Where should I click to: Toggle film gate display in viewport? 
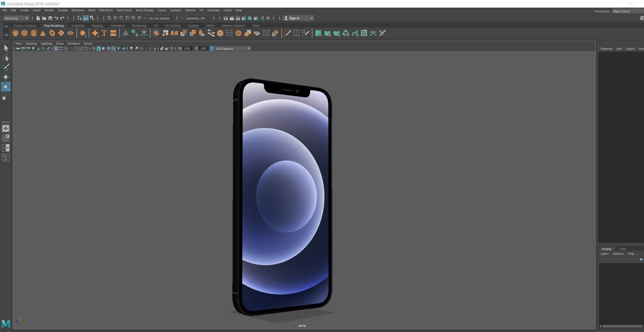point(61,48)
